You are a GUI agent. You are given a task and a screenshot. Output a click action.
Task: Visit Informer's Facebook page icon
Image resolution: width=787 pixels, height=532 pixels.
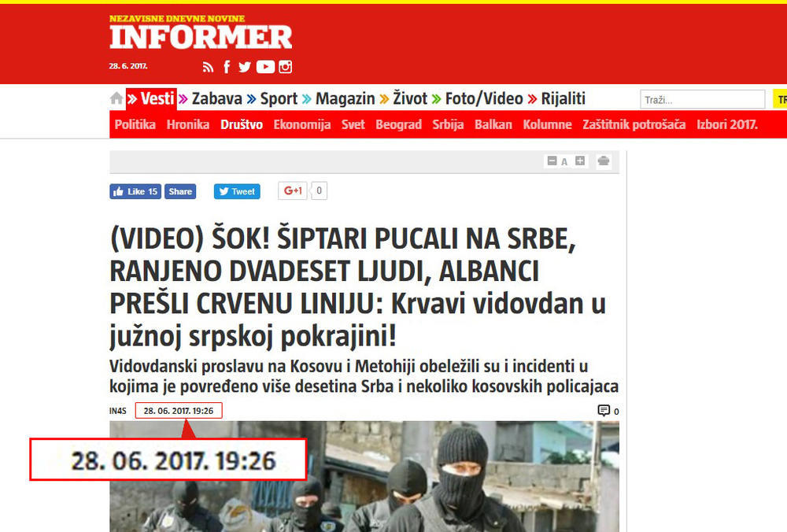227,67
